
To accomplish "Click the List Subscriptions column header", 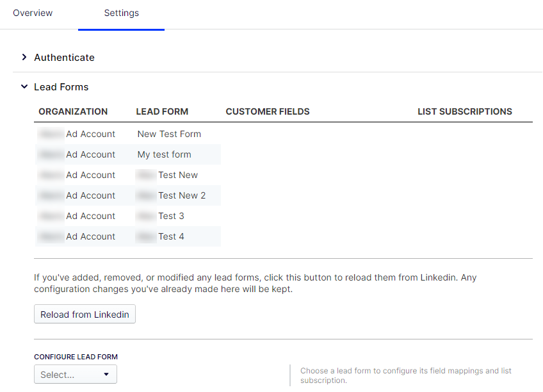I will [464, 111].
